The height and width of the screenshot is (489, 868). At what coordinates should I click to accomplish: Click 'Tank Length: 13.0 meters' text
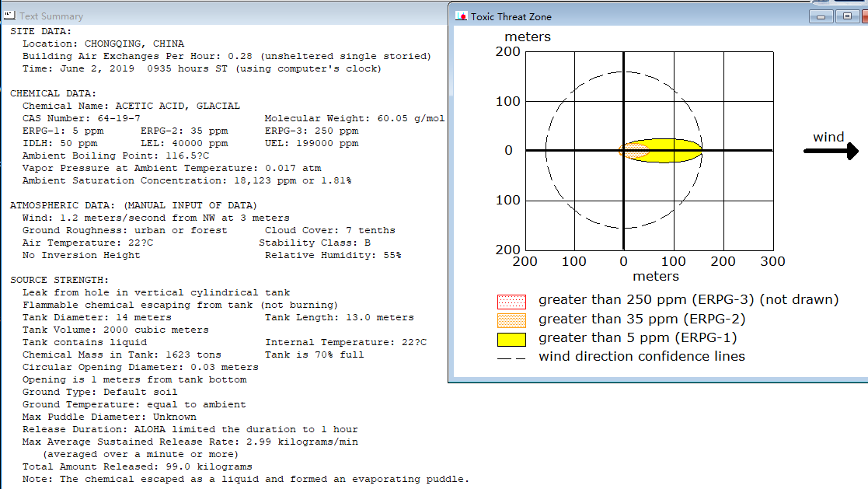340,317
